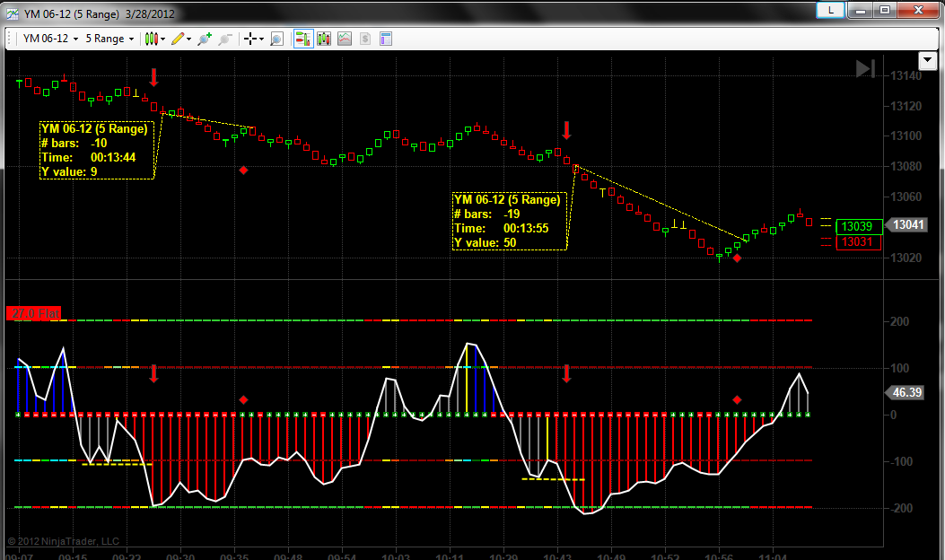Click the L link button in title bar

(x=831, y=10)
